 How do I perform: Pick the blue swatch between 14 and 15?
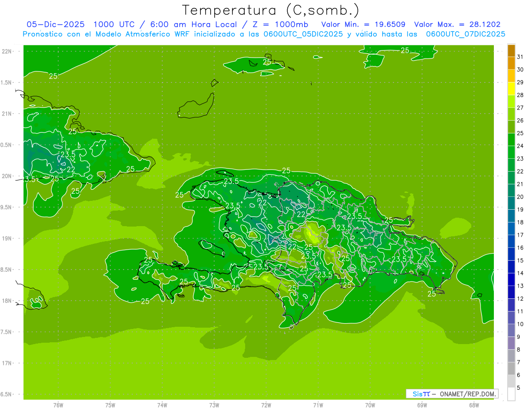tap(511, 267)
